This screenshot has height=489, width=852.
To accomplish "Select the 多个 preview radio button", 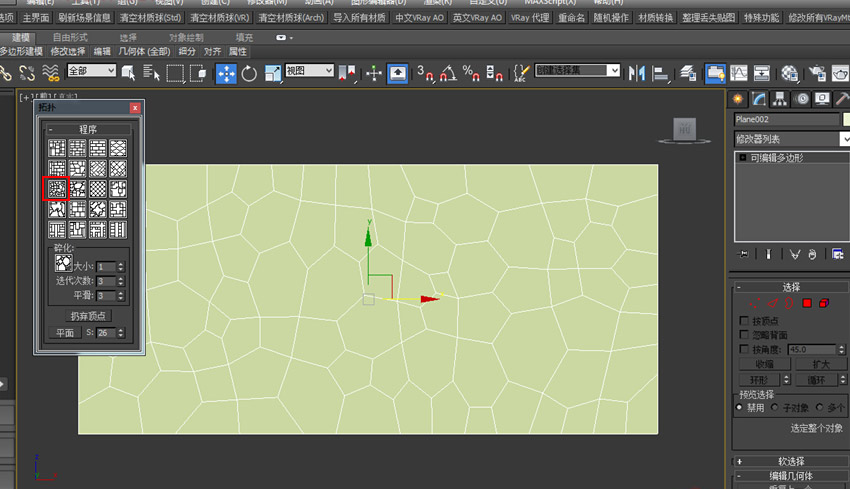I will tap(819, 407).
